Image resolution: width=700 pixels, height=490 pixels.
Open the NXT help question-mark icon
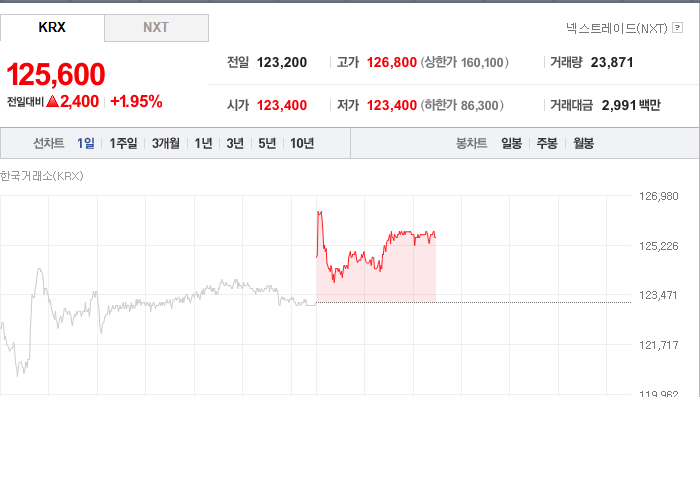pyautogui.click(x=677, y=28)
